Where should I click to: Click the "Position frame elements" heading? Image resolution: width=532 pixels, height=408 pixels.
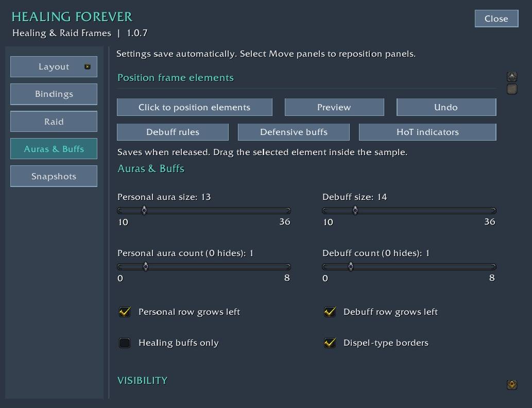[176, 78]
